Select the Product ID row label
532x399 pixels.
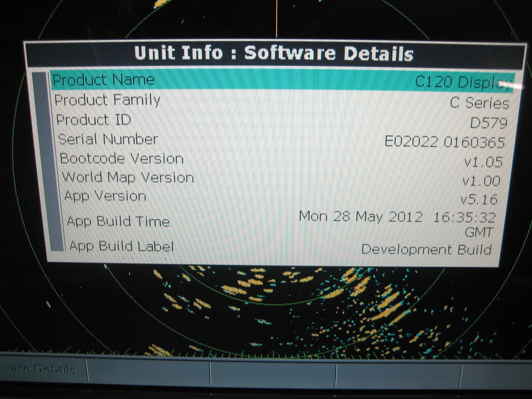click(94, 119)
